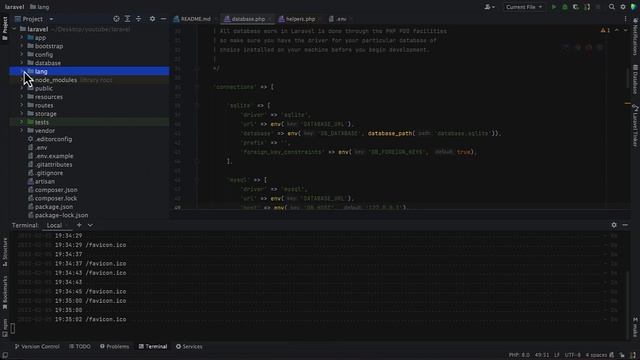Open the Version Control tool window
Viewport: 640px width, 360px height.
(x=37, y=347)
